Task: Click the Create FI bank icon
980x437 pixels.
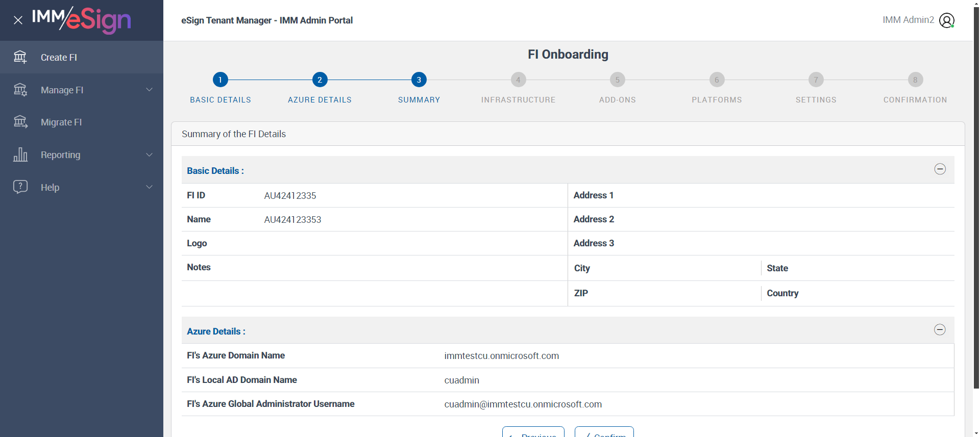Action: (20, 57)
